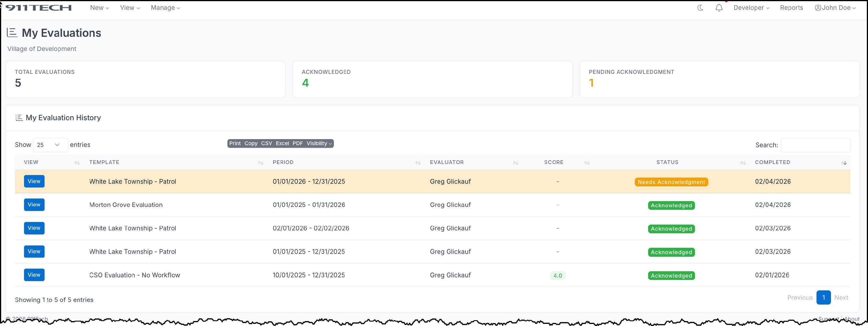Screen dimensions: 868x326
Task: Open the Manage menu
Action: [x=165, y=8]
